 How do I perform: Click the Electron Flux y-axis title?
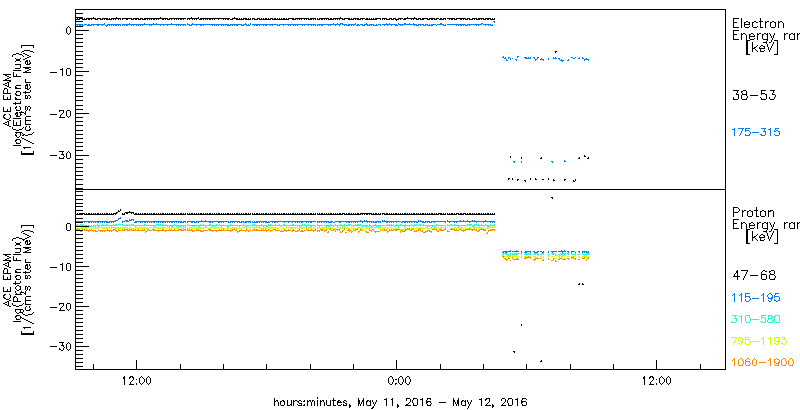pyautogui.click(x=19, y=100)
